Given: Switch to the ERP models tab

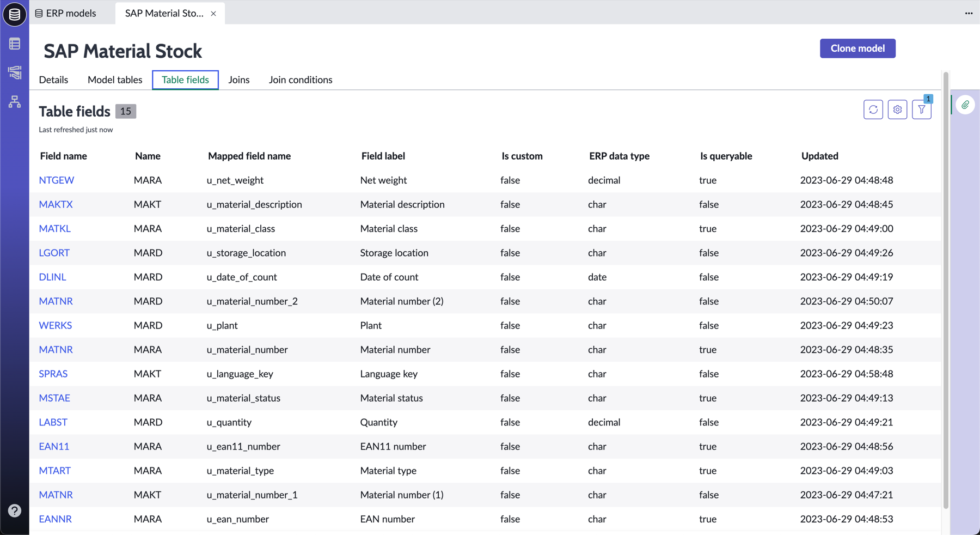Looking at the screenshot, I should (x=66, y=13).
